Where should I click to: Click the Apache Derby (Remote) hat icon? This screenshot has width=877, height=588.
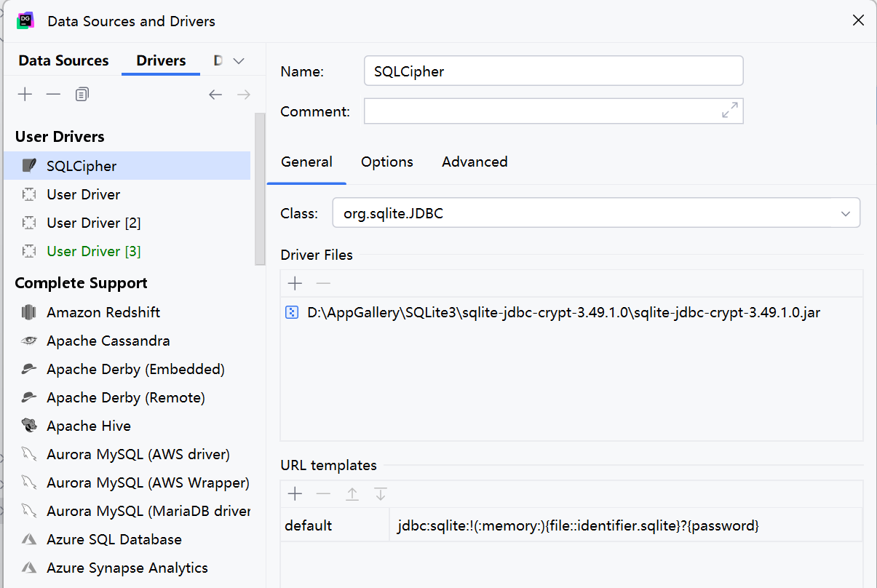(x=29, y=397)
